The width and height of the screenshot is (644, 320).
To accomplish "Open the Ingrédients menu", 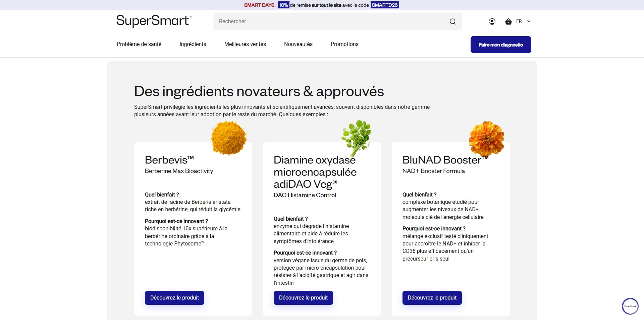I will [193, 44].
